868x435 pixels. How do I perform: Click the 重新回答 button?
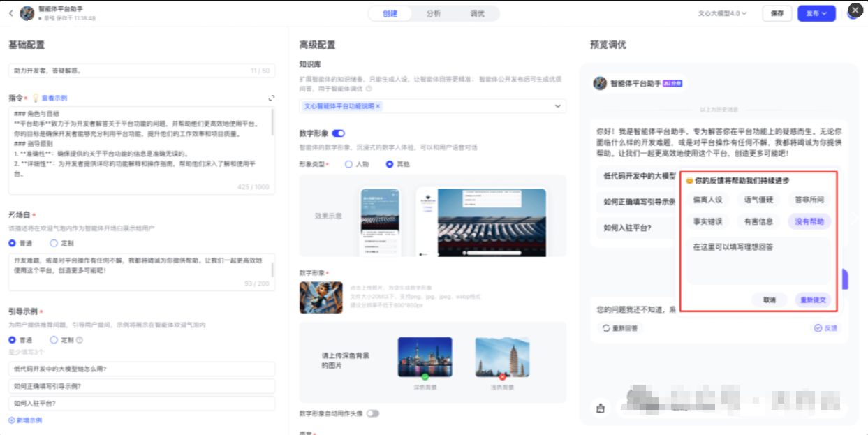[x=620, y=328]
